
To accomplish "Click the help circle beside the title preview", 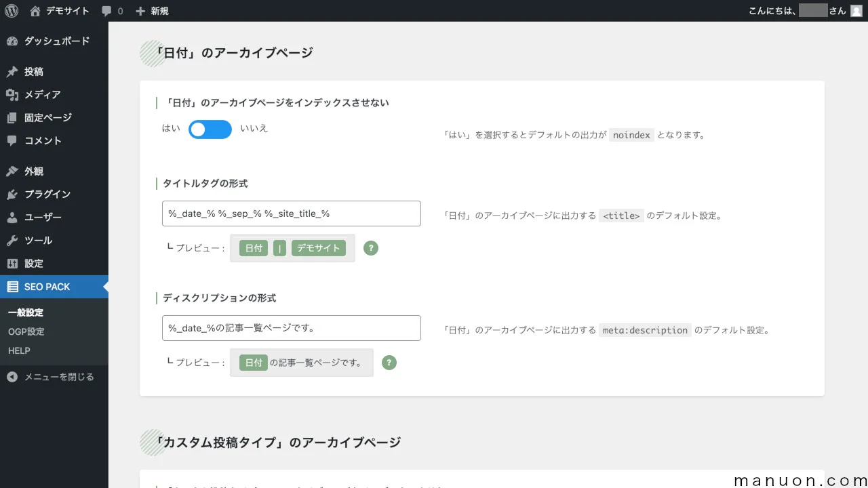I will point(370,248).
